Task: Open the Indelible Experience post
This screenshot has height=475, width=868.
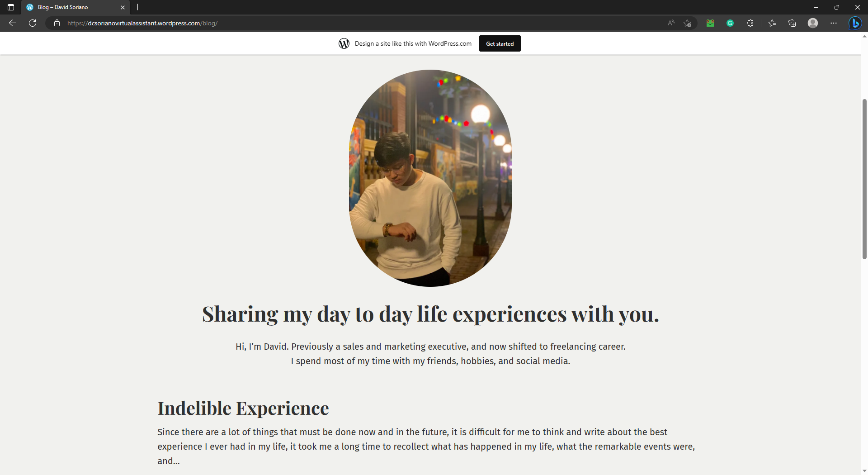Action: [243, 408]
